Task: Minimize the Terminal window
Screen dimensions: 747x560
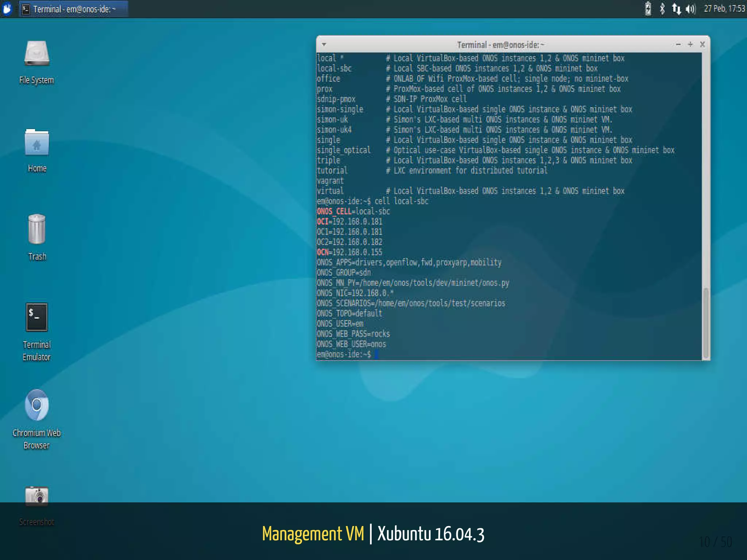Action: coord(678,44)
